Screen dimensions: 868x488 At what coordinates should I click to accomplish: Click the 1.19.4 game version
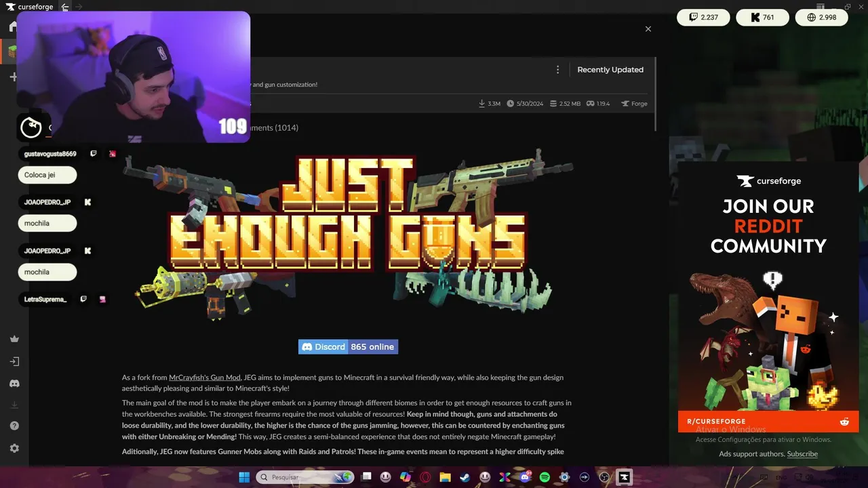[x=599, y=104]
